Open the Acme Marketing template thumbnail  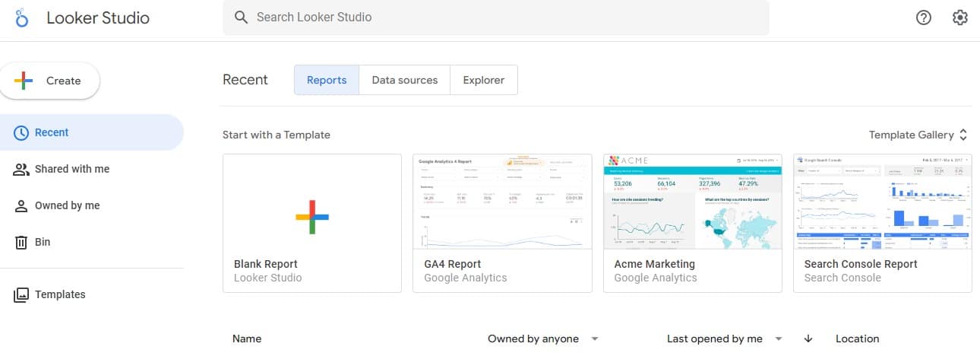point(692,202)
